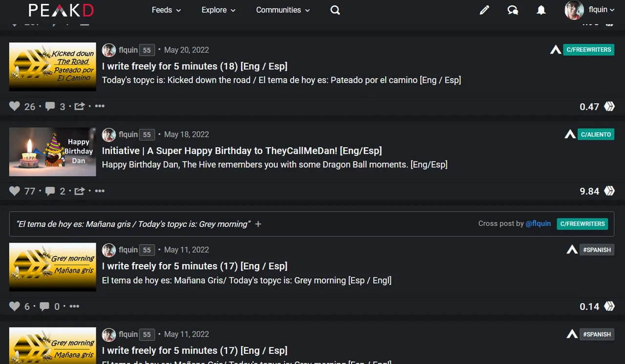Upvote heart on Happy Birthday Dan post

tap(15, 191)
